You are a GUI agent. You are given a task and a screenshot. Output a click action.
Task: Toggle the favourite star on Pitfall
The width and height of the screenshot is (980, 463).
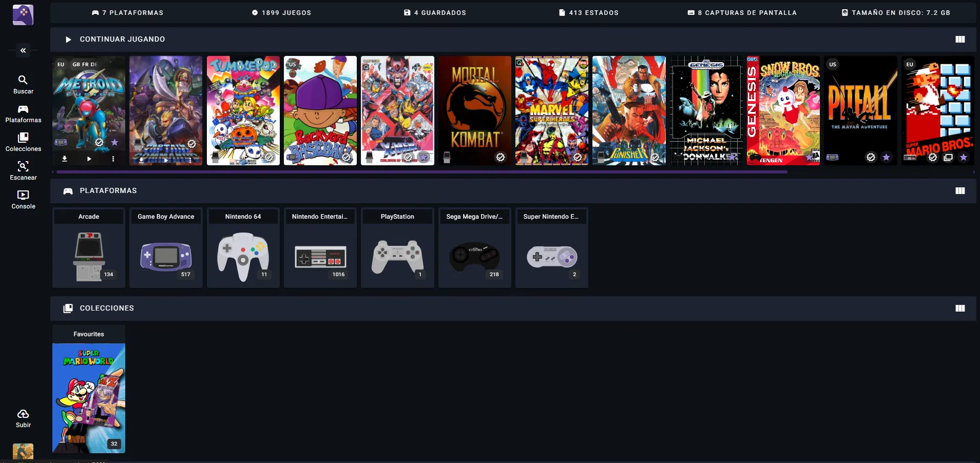pos(886,157)
